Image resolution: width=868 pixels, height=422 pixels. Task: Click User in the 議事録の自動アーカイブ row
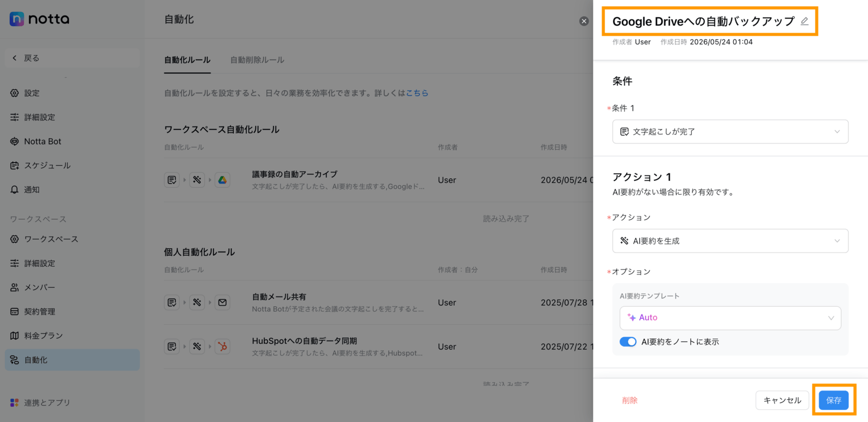point(447,180)
